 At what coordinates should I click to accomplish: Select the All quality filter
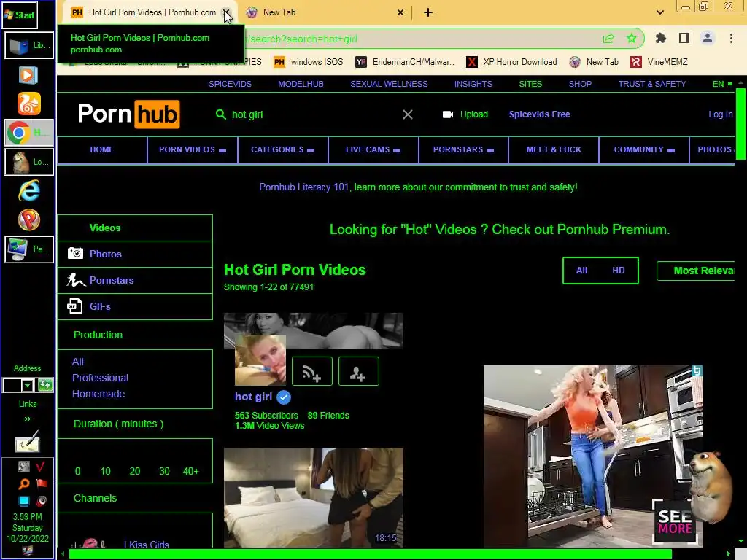[x=581, y=271]
